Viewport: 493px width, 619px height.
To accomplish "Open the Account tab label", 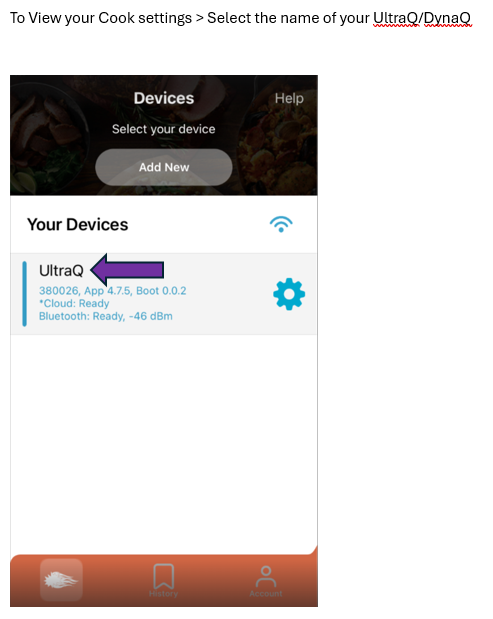I will (x=266, y=593).
